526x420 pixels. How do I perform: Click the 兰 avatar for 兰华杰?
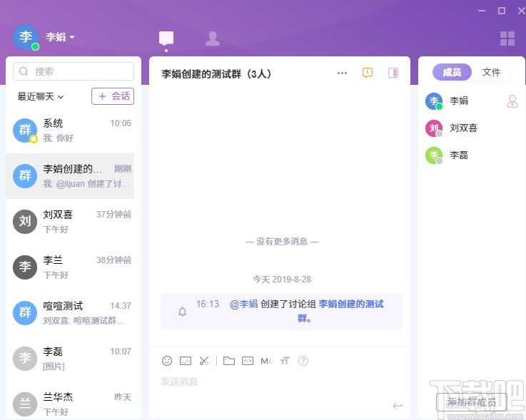coord(25,404)
